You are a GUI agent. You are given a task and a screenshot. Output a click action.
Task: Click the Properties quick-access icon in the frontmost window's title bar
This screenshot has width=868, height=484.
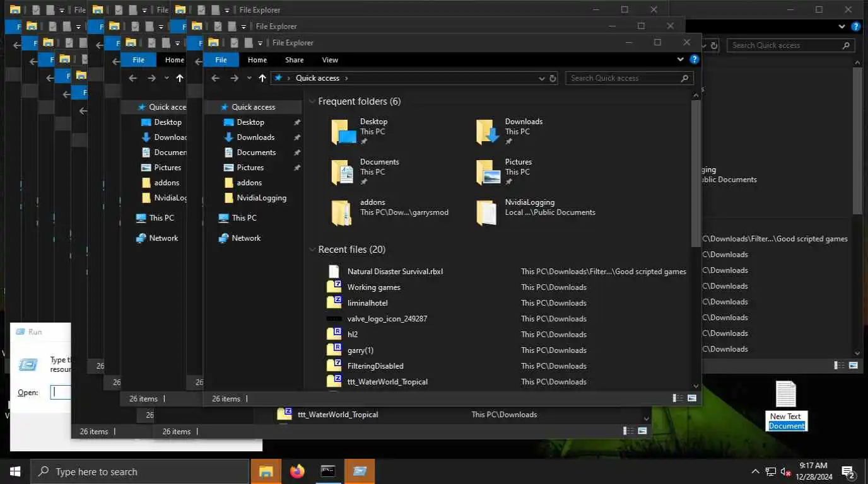click(235, 43)
